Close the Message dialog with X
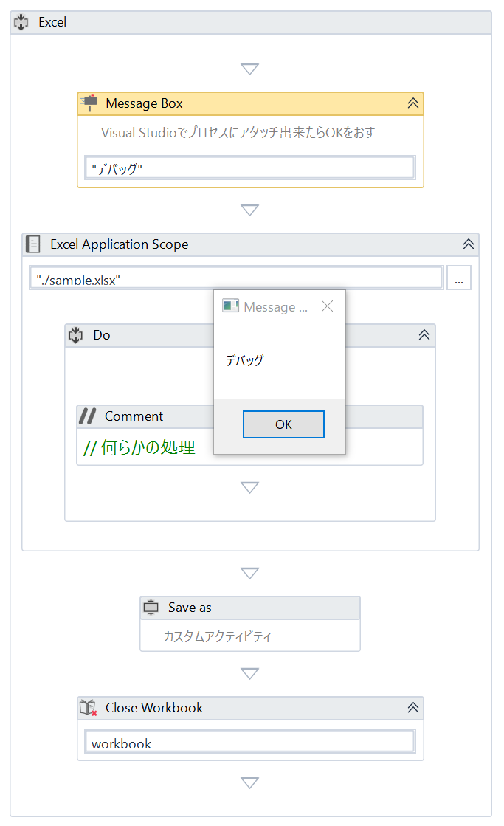The width and height of the screenshot is (504, 826). (x=327, y=306)
